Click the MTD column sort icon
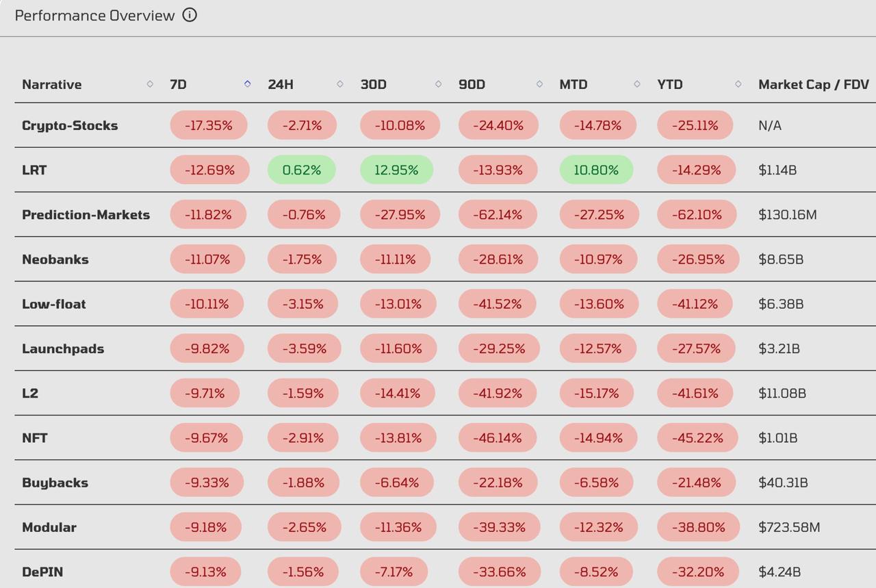The height and width of the screenshot is (588, 876). pos(636,84)
